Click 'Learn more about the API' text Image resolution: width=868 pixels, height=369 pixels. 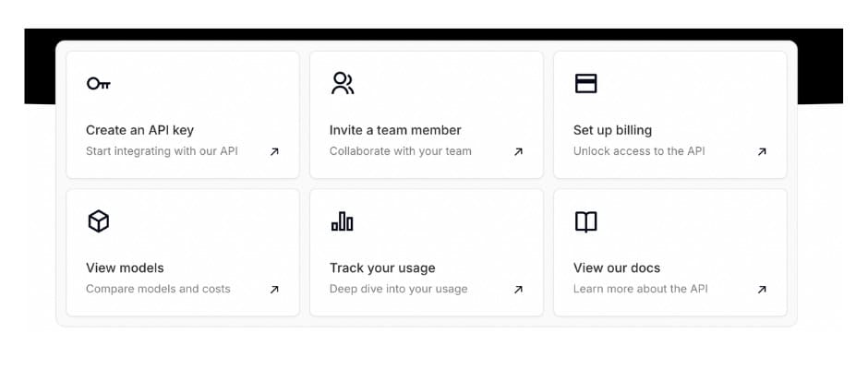pos(641,289)
